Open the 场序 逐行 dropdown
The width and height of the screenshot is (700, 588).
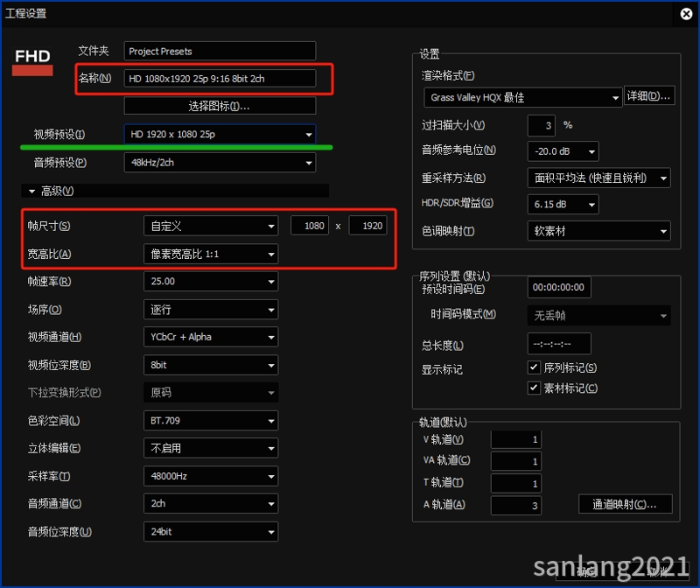point(211,310)
